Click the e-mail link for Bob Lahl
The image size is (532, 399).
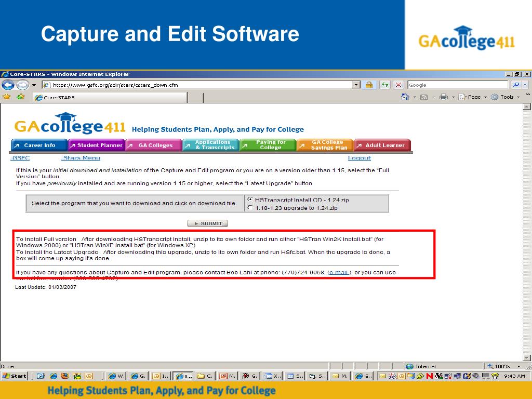point(339,272)
